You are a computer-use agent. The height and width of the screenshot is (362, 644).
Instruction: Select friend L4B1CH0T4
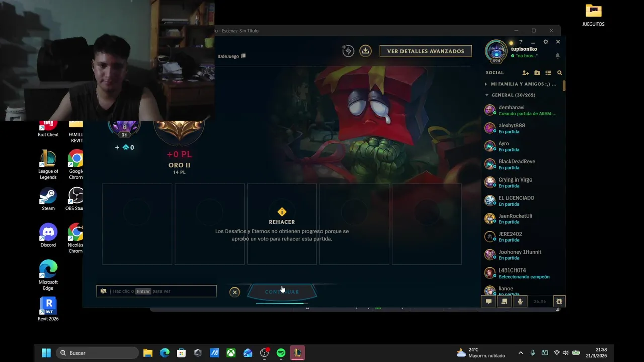[522, 273]
